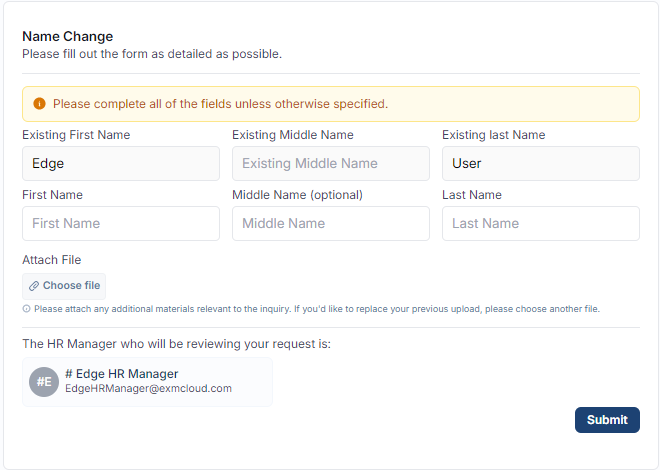Click the attachment hint text below Choose file
The width and height of the screenshot is (660, 470).
pos(316,309)
